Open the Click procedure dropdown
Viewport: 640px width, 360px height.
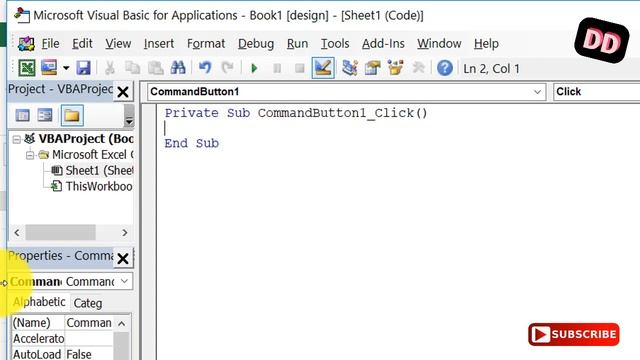(596, 92)
